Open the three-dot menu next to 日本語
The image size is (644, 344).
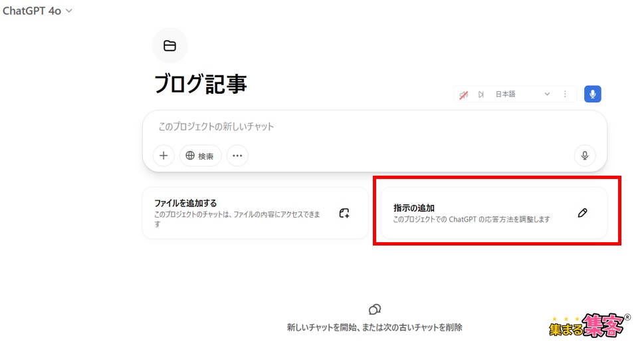(565, 94)
